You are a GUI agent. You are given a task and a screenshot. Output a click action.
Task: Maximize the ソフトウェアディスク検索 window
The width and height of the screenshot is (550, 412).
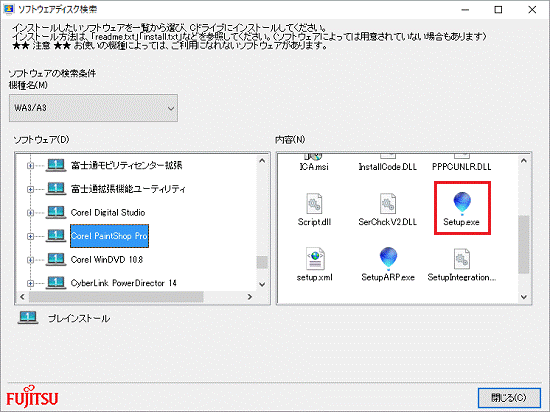pos(498,10)
